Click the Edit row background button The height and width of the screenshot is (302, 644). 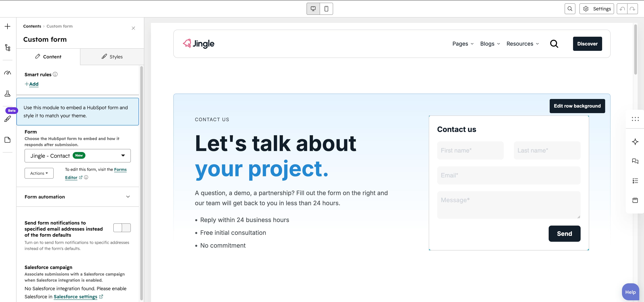(577, 106)
